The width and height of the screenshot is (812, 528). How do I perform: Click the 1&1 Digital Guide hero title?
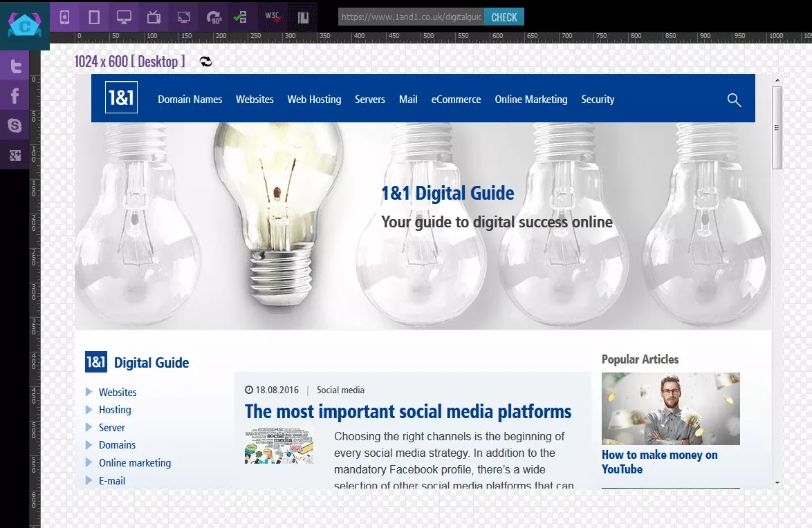point(447,193)
